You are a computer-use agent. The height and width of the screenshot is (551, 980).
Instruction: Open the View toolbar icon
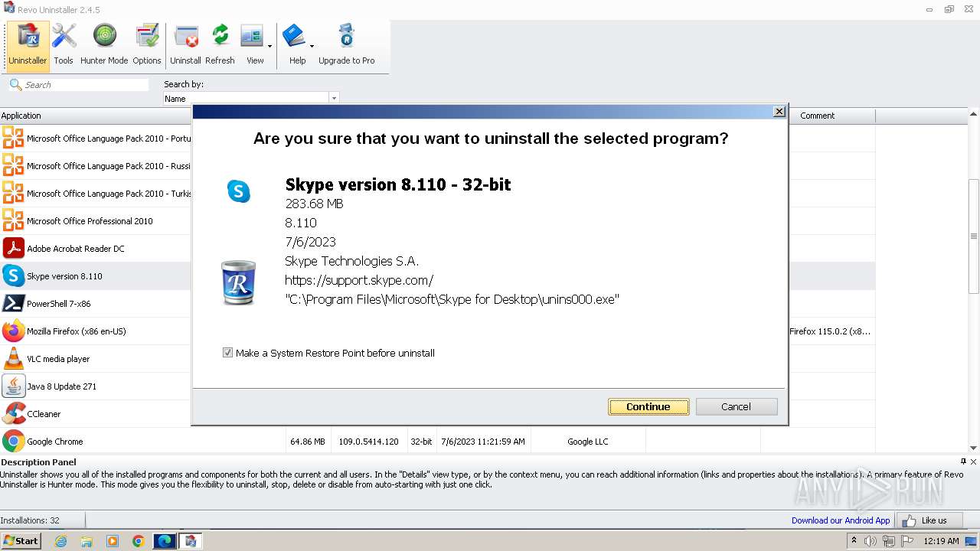point(253,45)
